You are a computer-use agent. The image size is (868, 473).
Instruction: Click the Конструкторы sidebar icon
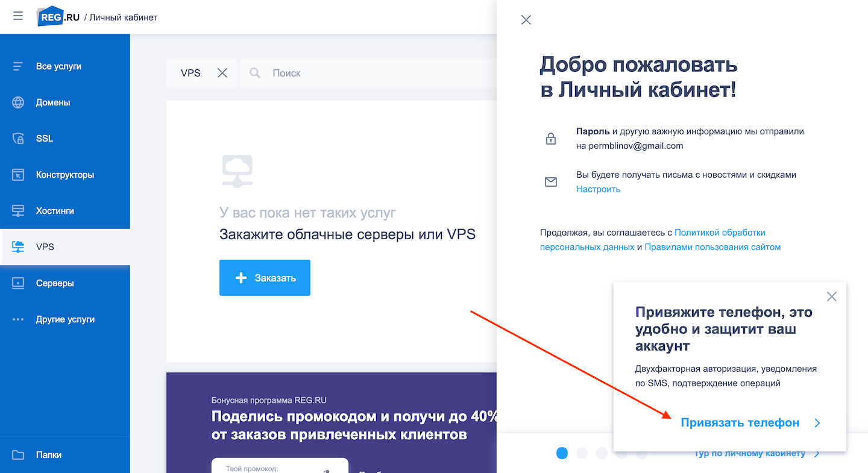[18, 175]
